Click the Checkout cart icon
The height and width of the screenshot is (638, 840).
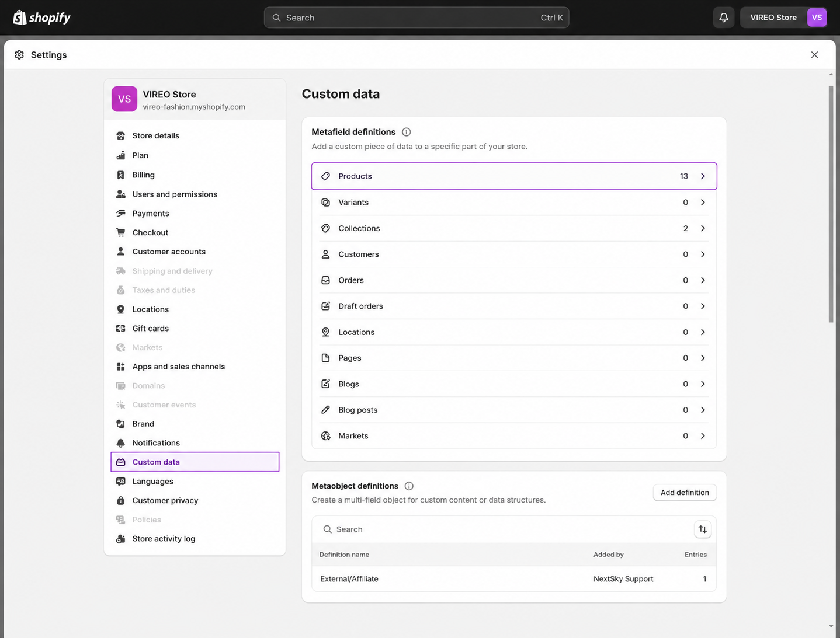[x=121, y=232]
